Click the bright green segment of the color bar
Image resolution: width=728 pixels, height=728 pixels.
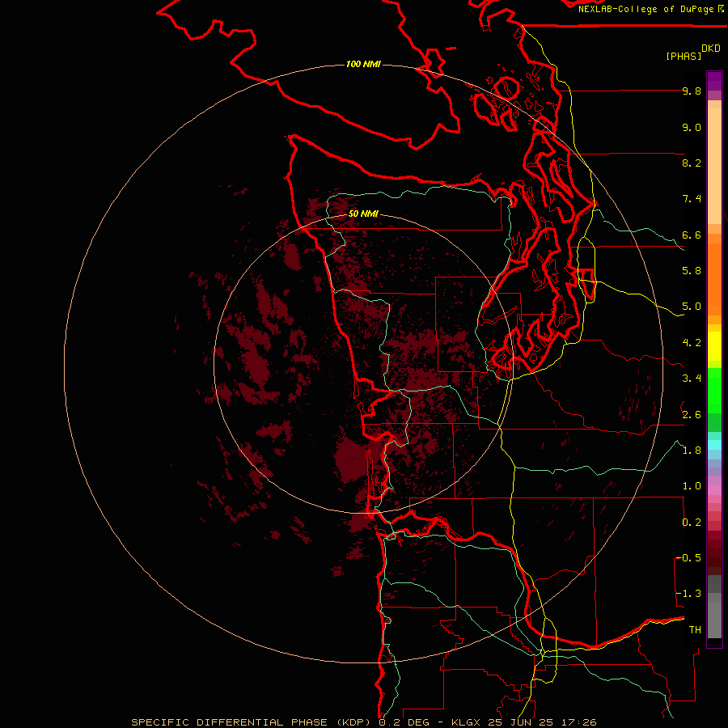(714, 389)
